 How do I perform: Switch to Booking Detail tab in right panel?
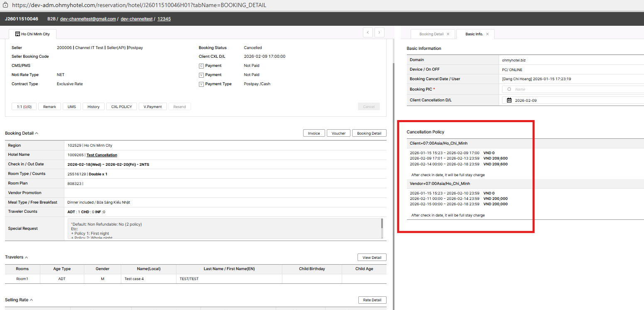click(431, 34)
